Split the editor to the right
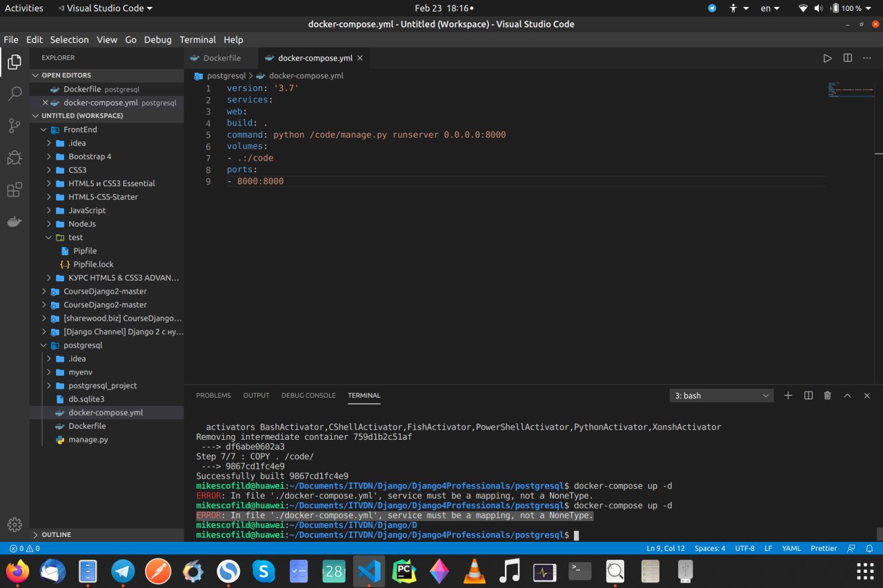The width and height of the screenshot is (883, 588). tap(848, 58)
